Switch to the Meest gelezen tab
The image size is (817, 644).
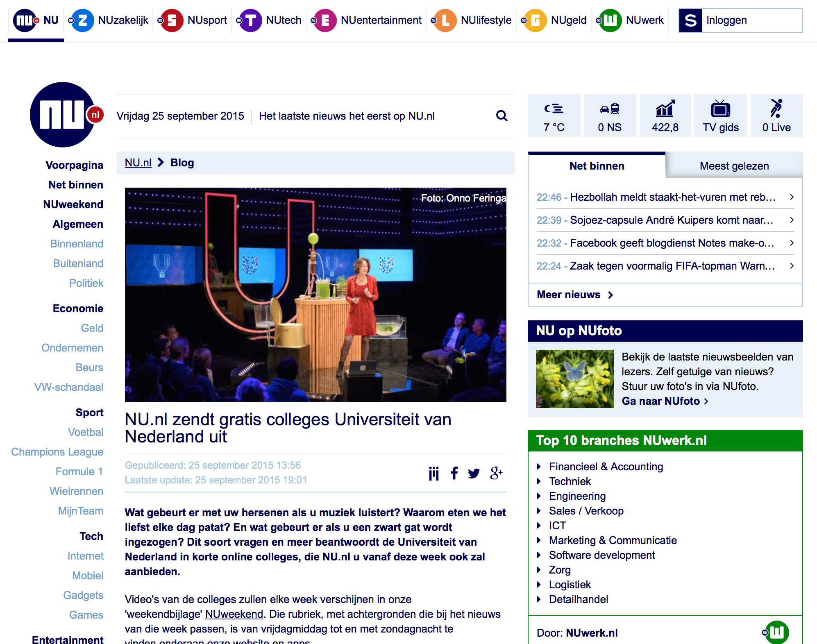[x=734, y=166]
